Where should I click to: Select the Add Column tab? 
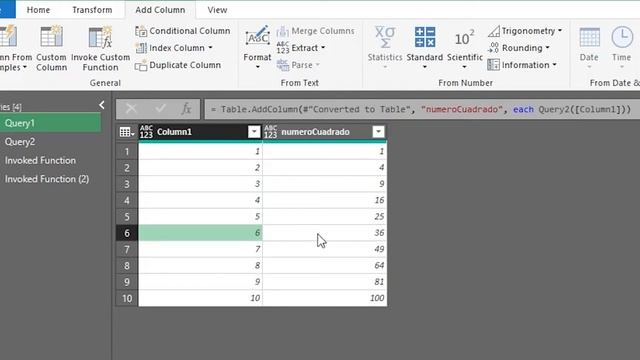[160, 10]
